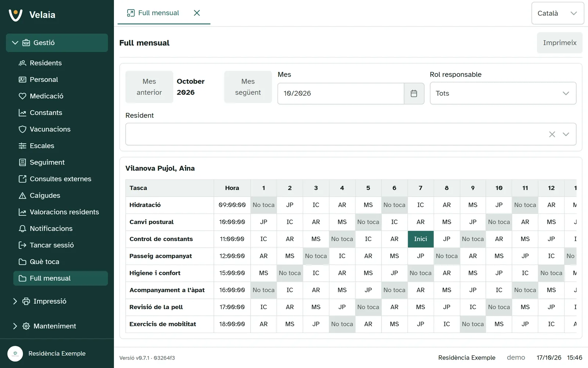Click the Hidratació task row label
This screenshot has height=368, width=588.
click(x=145, y=205)
